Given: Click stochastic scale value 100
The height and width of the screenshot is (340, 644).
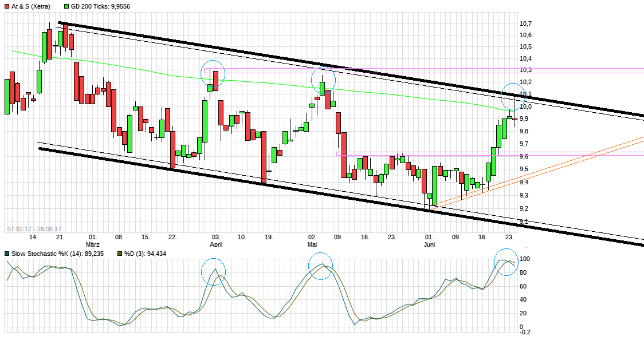Looking at the screenshot, I should coord(524,259).
